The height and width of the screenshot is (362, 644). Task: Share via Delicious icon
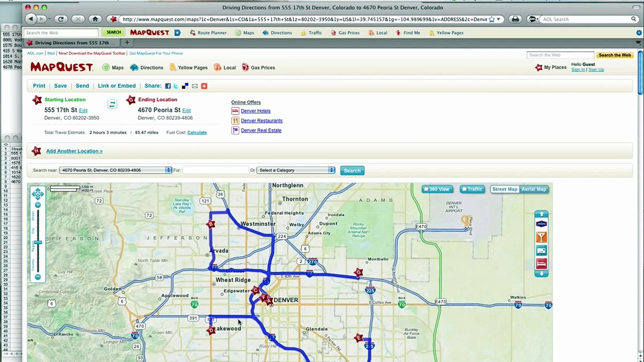click(x=185, y=86)
